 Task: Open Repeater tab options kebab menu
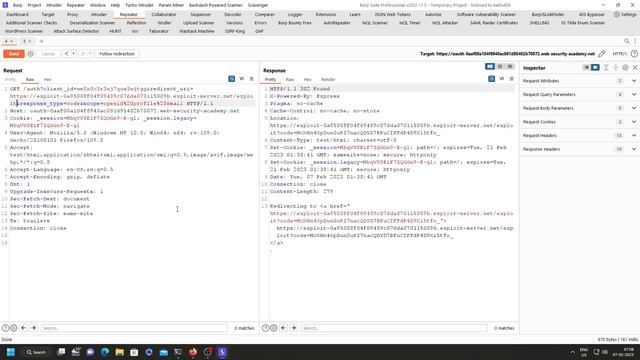point(635,41)
